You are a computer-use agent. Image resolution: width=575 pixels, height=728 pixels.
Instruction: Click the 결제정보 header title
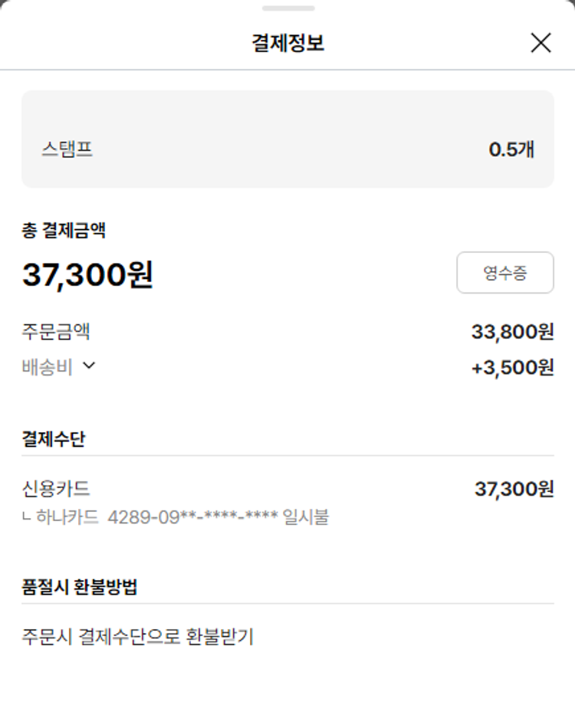click(x=287, y=43)
